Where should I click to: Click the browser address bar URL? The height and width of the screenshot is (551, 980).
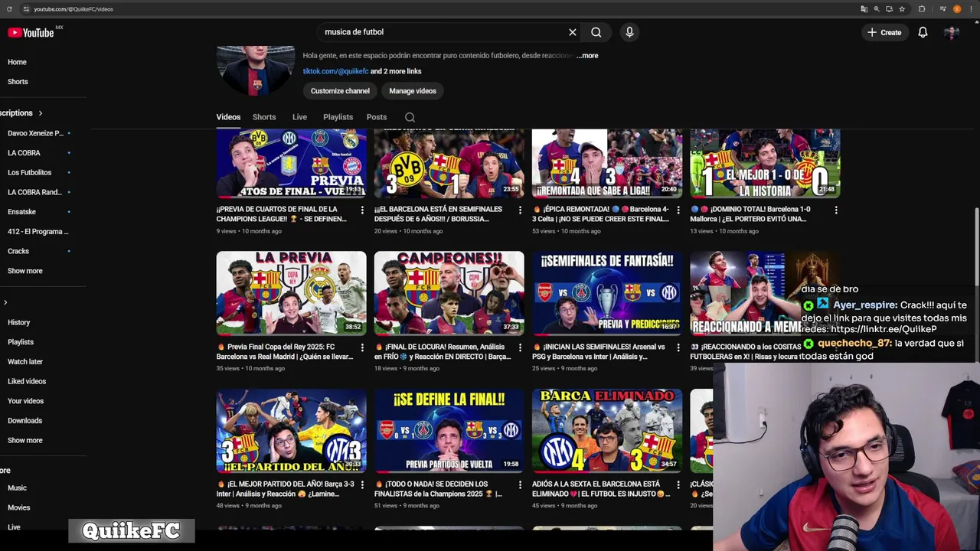point(73,9)
